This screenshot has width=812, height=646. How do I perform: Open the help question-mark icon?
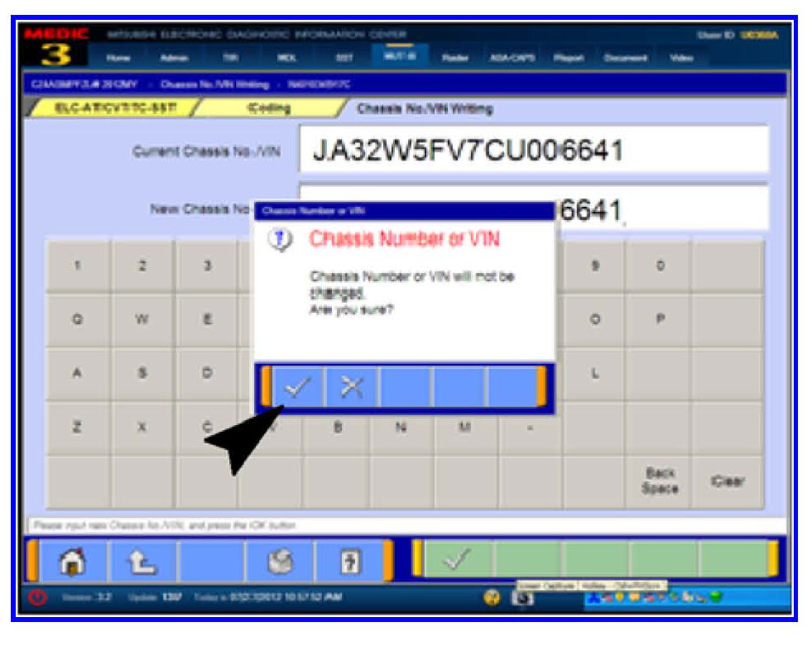point(350,560)
